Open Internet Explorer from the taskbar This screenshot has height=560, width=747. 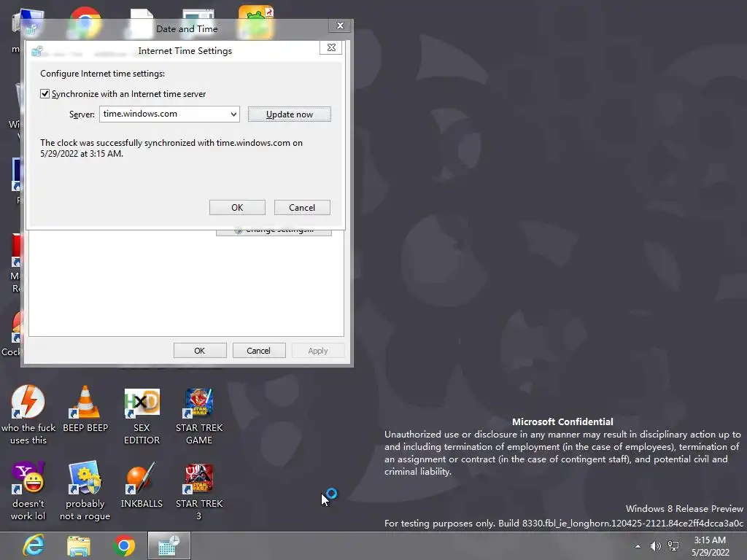coord(34,545)
